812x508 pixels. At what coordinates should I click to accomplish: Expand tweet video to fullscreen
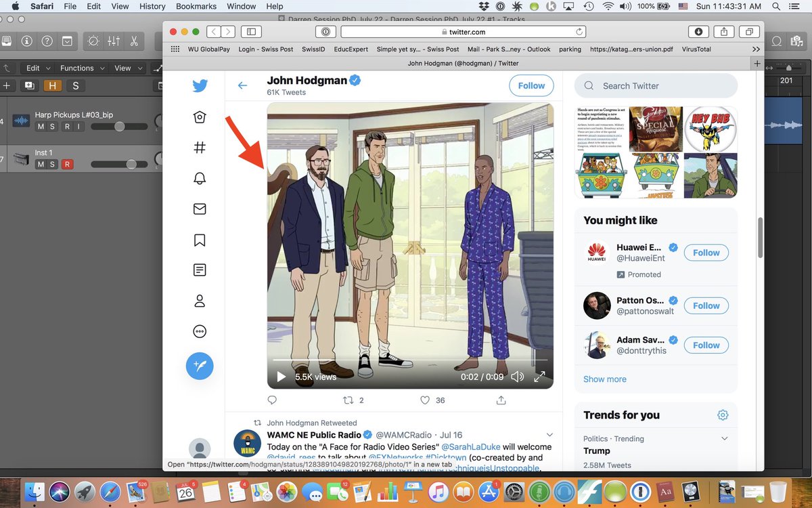[539, 377]
